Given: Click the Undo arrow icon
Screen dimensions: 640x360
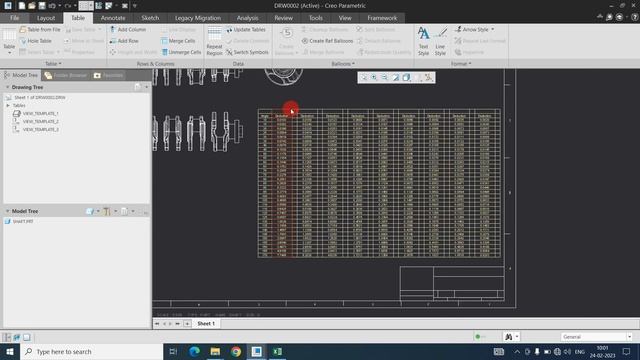Looking at the screenshot, I should click(52, 6).
